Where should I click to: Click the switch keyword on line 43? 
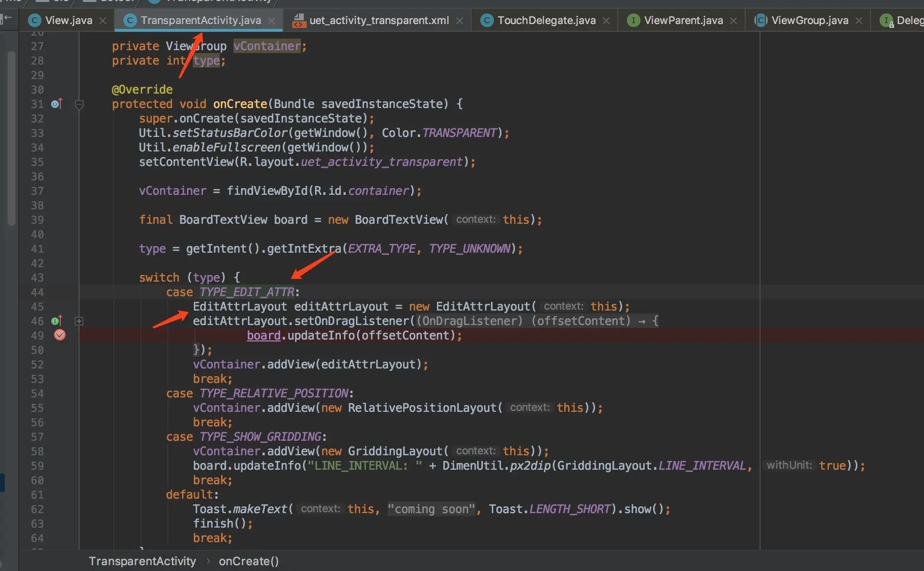coord(159,277)
